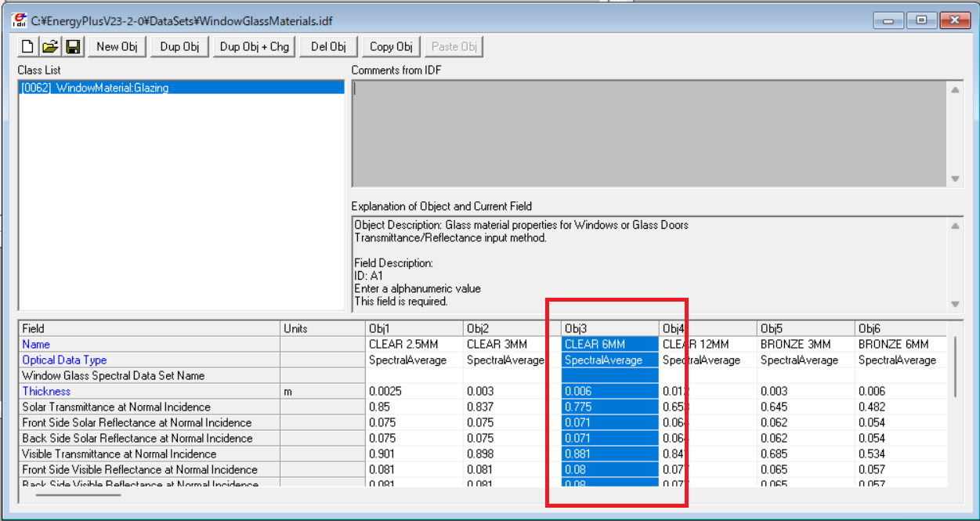980x521 pixels.
Task: Select the Obj2 column header
Action: [512, 328]
